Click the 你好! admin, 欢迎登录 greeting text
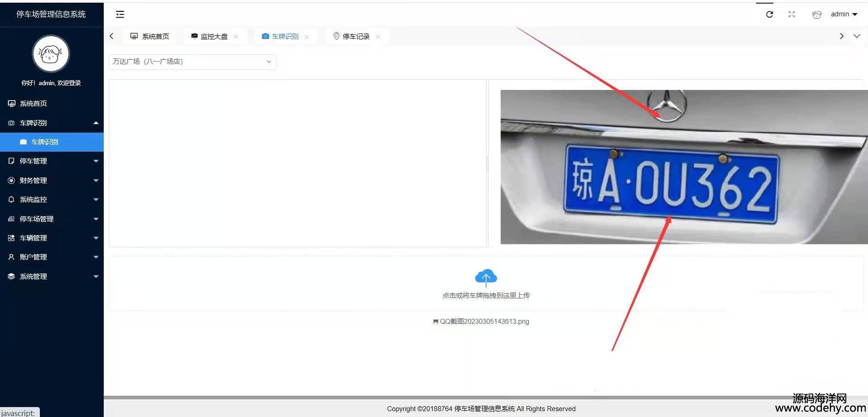 click(51, 83)
